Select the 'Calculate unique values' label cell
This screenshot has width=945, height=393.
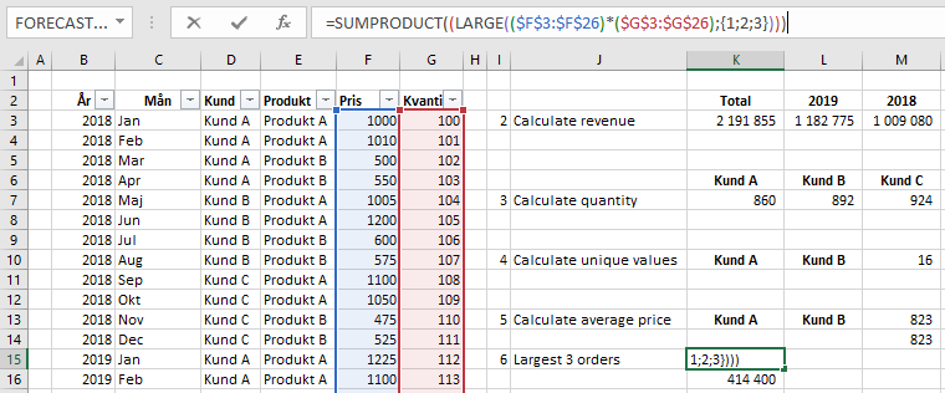[x=598, y=260]
